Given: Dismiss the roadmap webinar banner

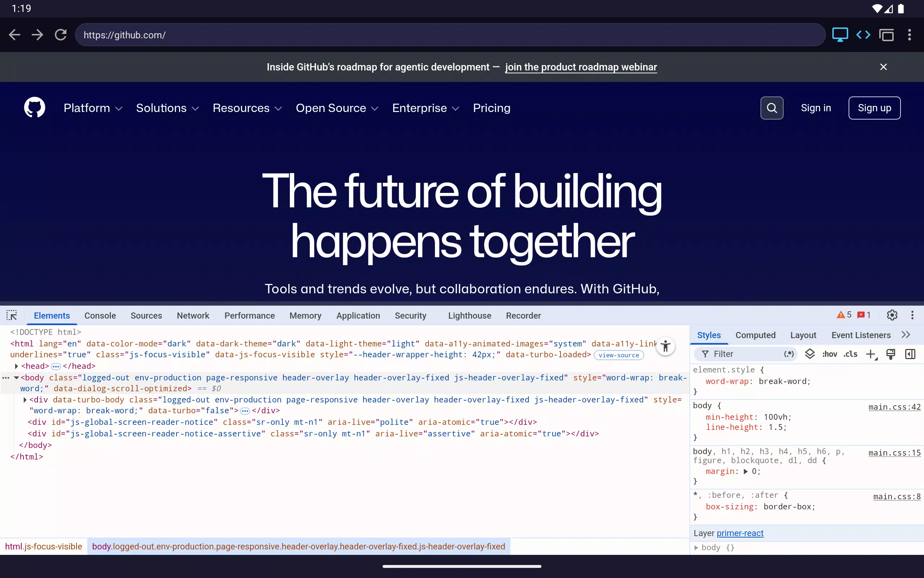Looking at the screenshot, I should click(884, 67).
